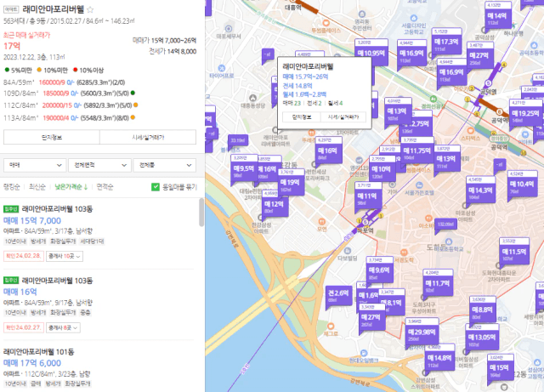Sort listings by 낮은가격순
This screenshot has height=392, width=544.
71,187
